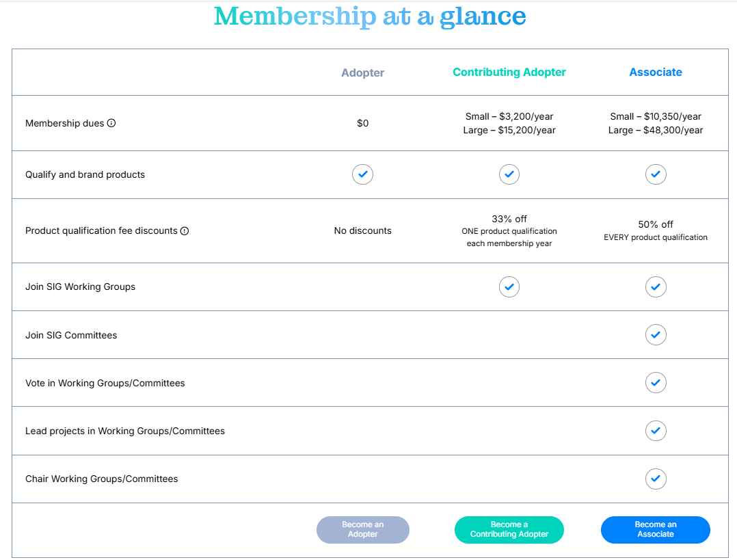Viewport: 737px width, 560px height.
Task: Click Associate checkmark for Lead projects row
Action: tap(656, 431)
